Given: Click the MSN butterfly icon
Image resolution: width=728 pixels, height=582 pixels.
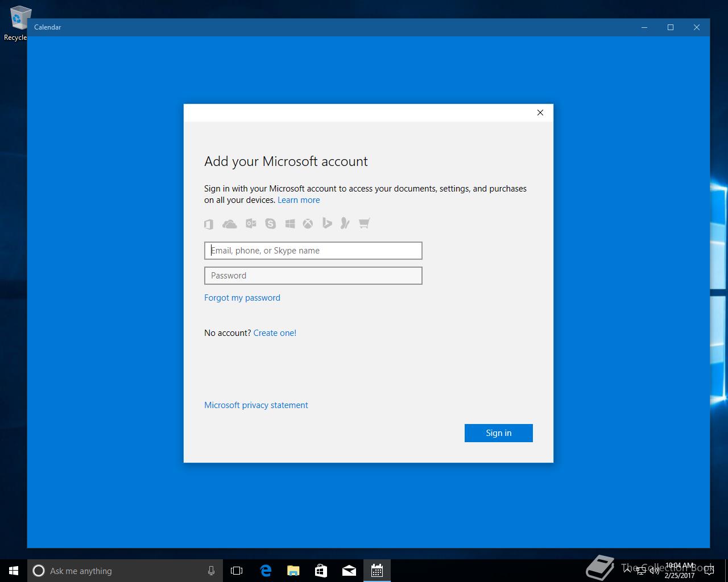Looking at the screenshot, I should pyautogui.click(x=345, y=223).
